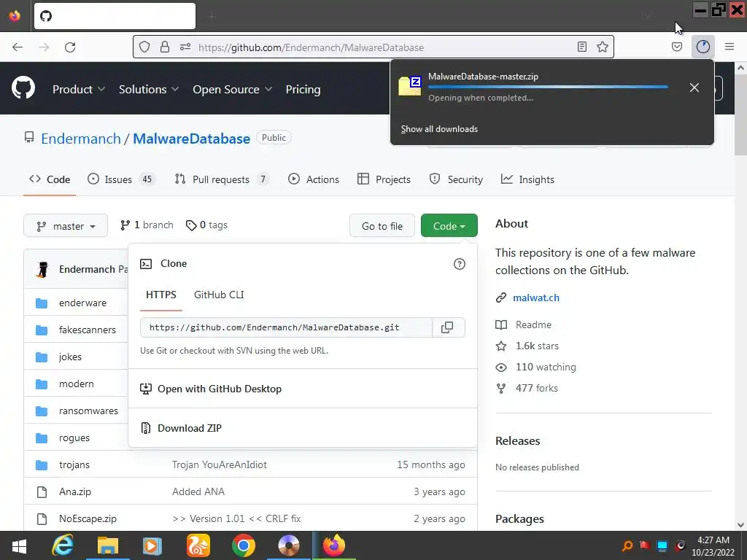Click the GitHub logo in header
This screenshot has width=747, height=560.
[x=23, y=87]
